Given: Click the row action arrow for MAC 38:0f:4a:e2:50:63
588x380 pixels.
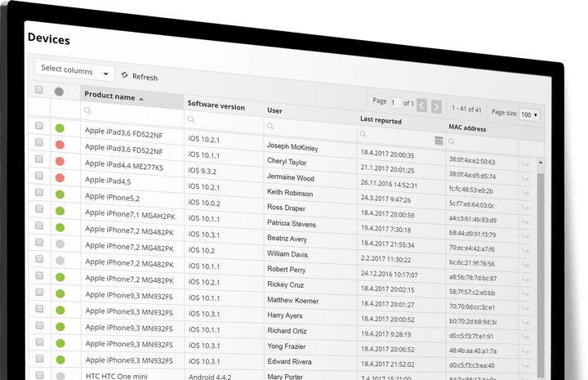Looking at the screenshot, I should (525, 164).
